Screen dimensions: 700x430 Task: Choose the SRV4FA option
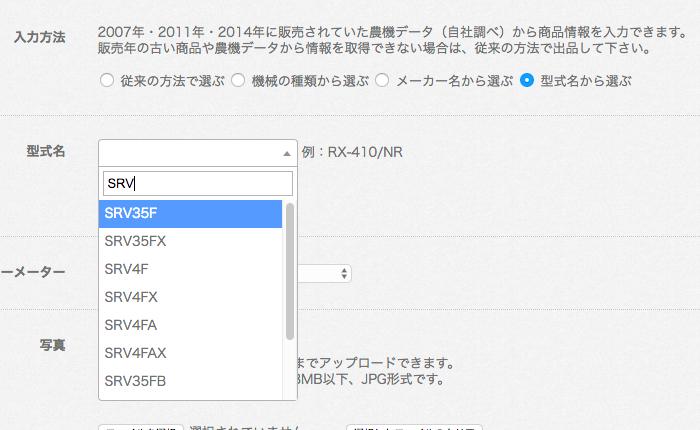click(x=190, y=325)
